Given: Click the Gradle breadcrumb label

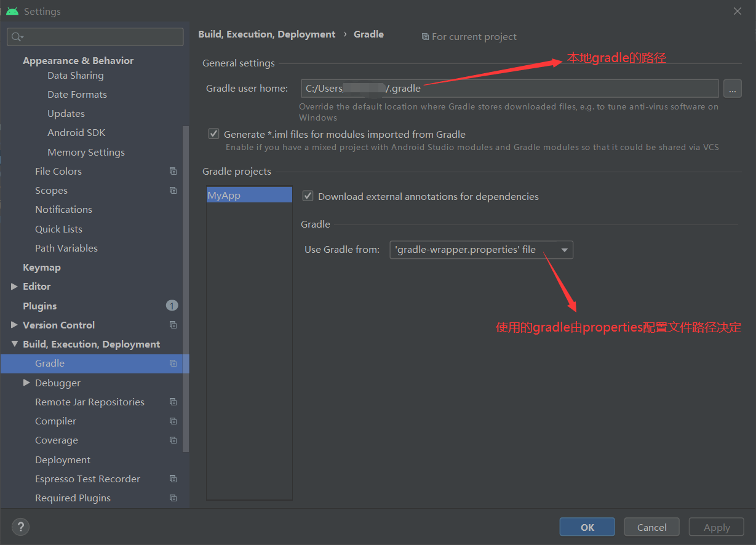Looking at the screenshot, I should click(368, 34).
